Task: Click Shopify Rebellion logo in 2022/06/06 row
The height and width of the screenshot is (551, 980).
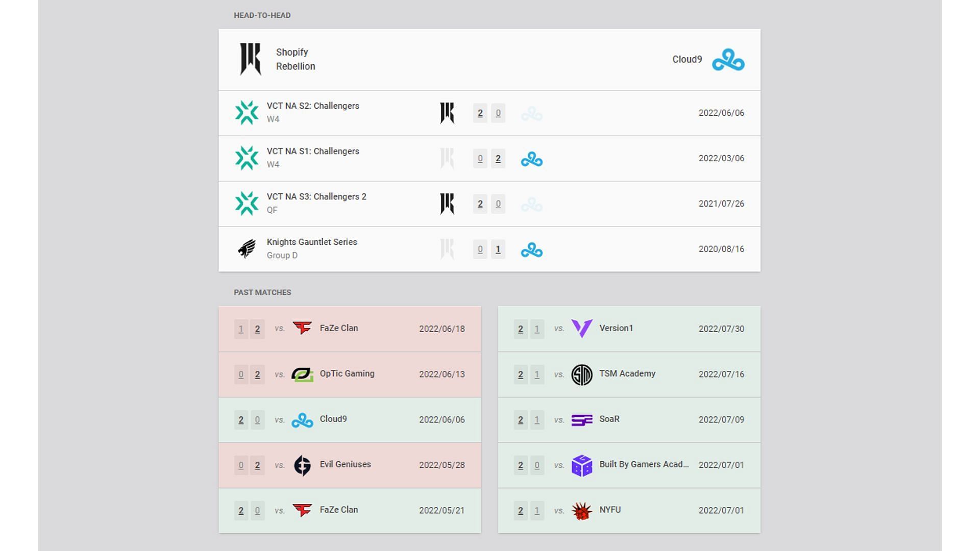Action: coord(447,113)
